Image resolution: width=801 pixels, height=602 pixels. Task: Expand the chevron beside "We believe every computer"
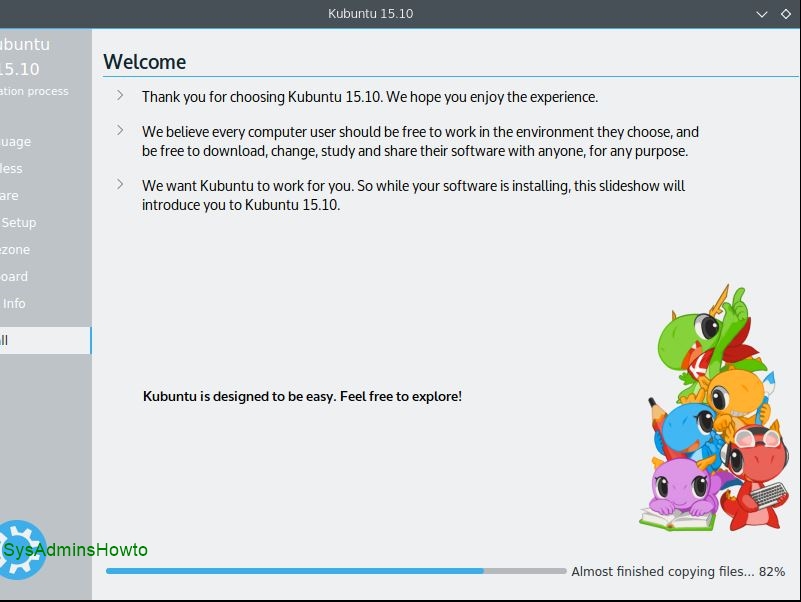120,131
